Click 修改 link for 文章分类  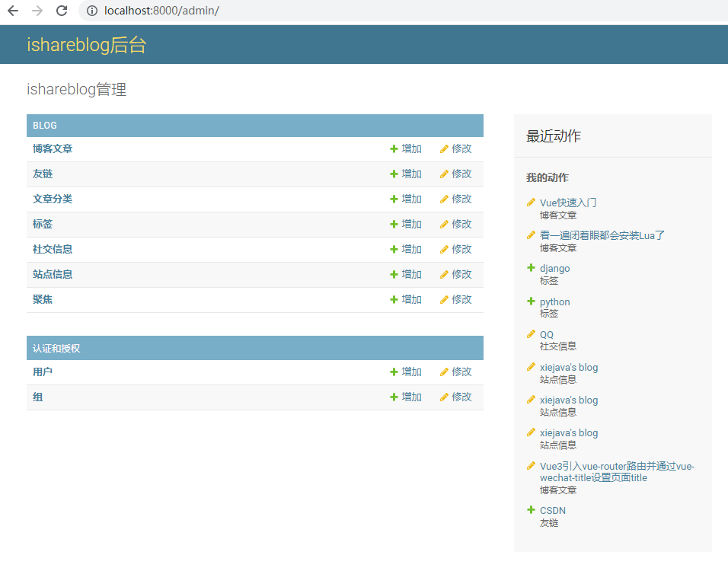[461, 199]
